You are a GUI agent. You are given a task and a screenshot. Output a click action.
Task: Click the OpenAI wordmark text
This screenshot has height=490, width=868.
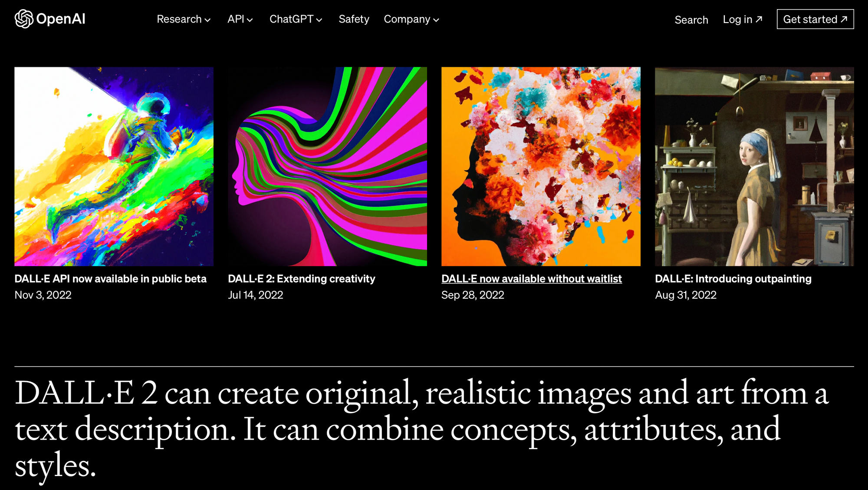click(61, 19)
